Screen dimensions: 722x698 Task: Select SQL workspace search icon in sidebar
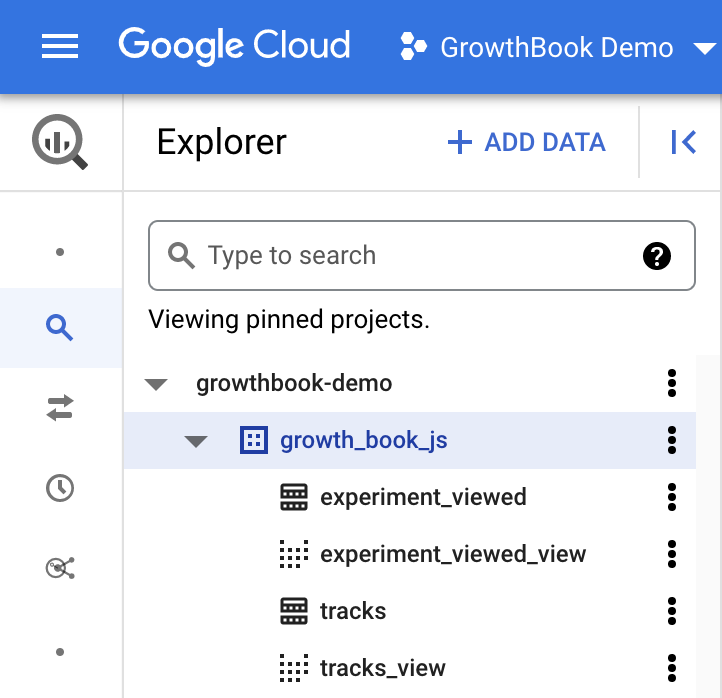coord(60,328)
